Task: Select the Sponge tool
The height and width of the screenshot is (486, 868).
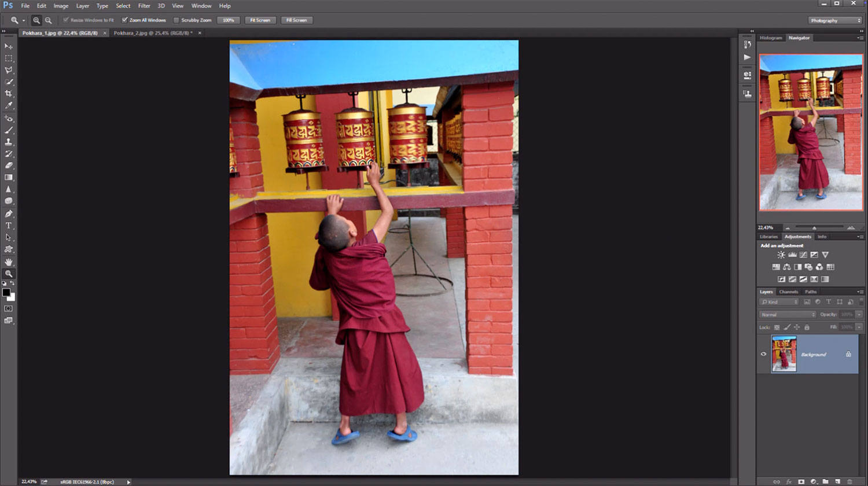Action: pyautogui.click(x=9, y=201)
